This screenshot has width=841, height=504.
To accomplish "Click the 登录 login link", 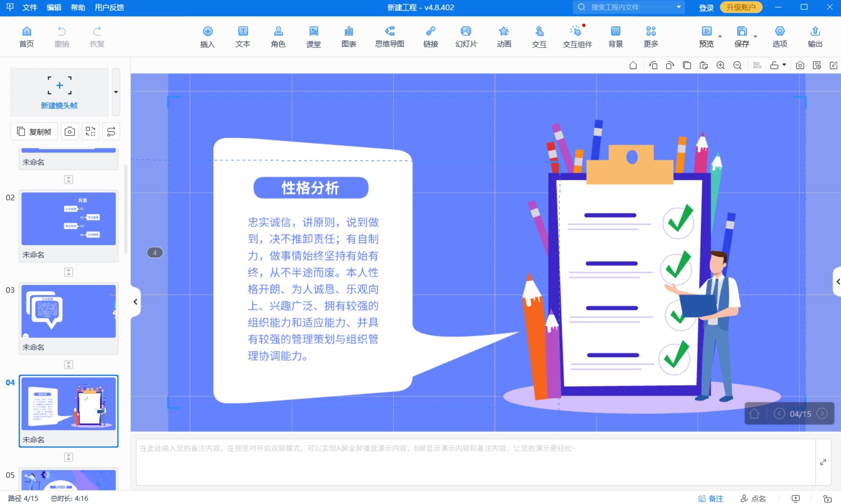I will [x=706, y=8].
